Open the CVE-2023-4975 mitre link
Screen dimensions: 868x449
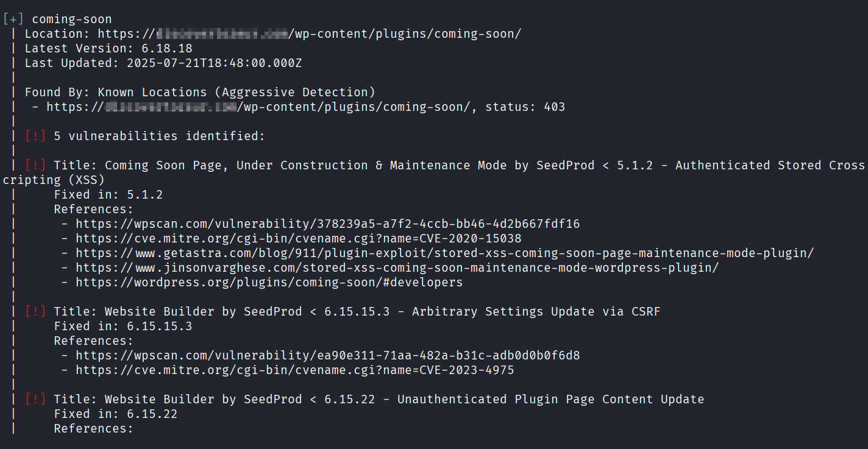294,370
